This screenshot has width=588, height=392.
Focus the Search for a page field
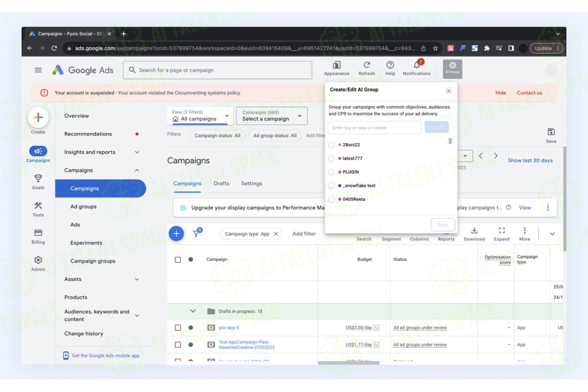pyautogui.click(x=218, y=70)
